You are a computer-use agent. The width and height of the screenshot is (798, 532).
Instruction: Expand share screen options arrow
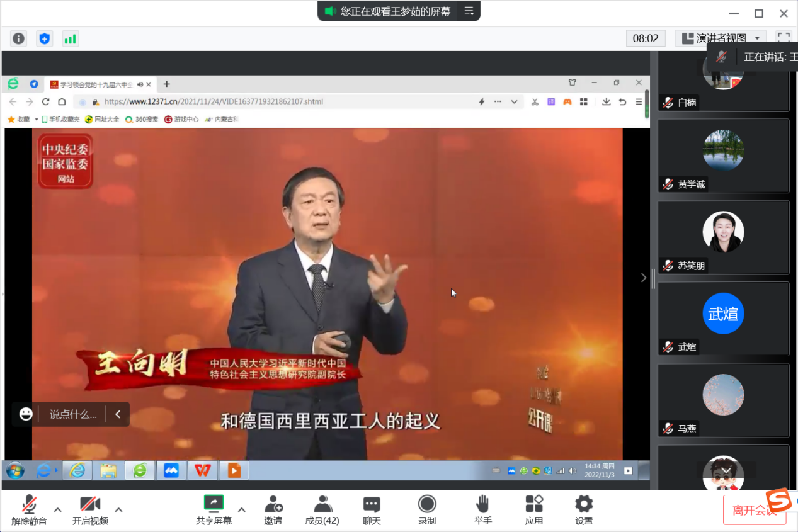click(242, 509)
